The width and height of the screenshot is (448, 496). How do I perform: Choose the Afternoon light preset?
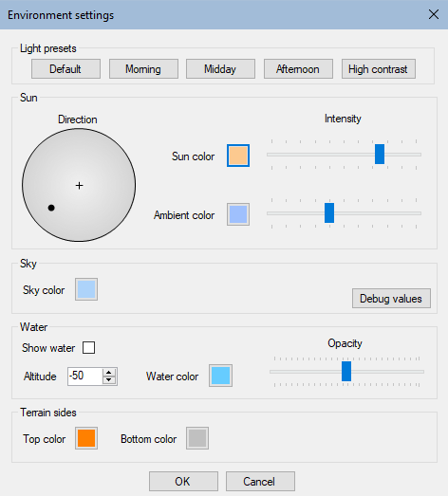[298, 68]
